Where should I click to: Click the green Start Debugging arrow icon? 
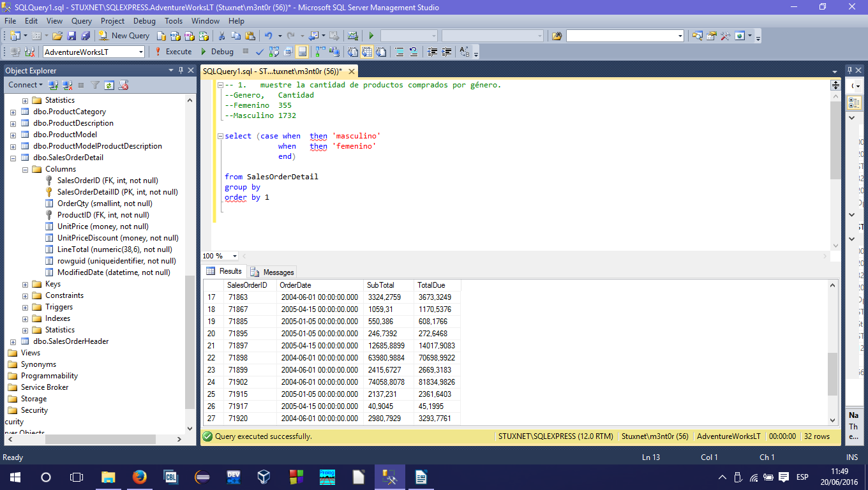(371, 36)
